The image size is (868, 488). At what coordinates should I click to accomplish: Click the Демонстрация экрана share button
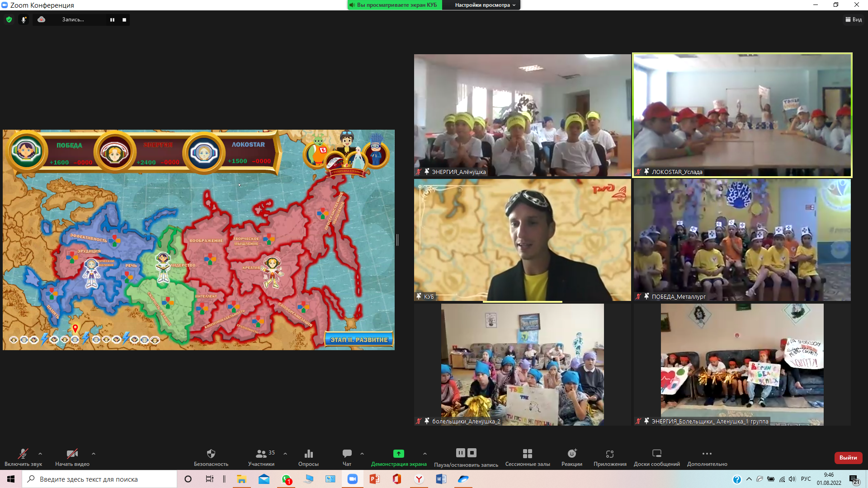(x=398, y=454)
